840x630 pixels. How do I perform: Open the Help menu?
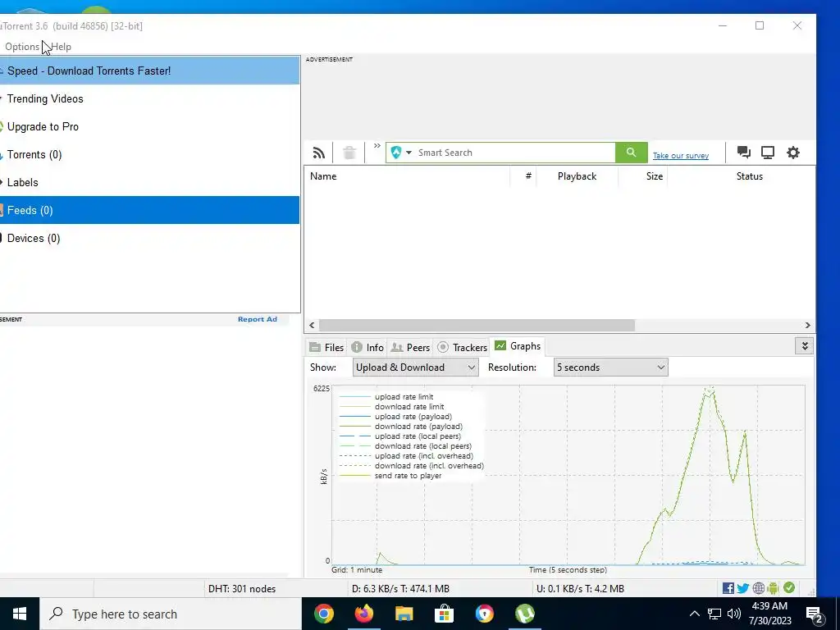pyautogui.click(x=61, y=47)
